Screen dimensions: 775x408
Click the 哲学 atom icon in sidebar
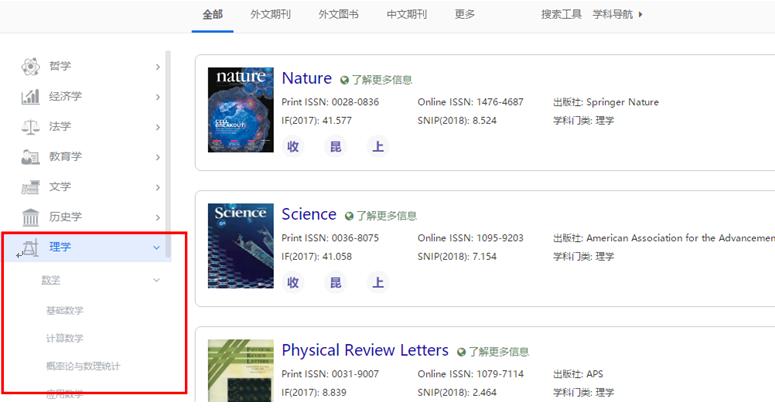tap(31, 66)
